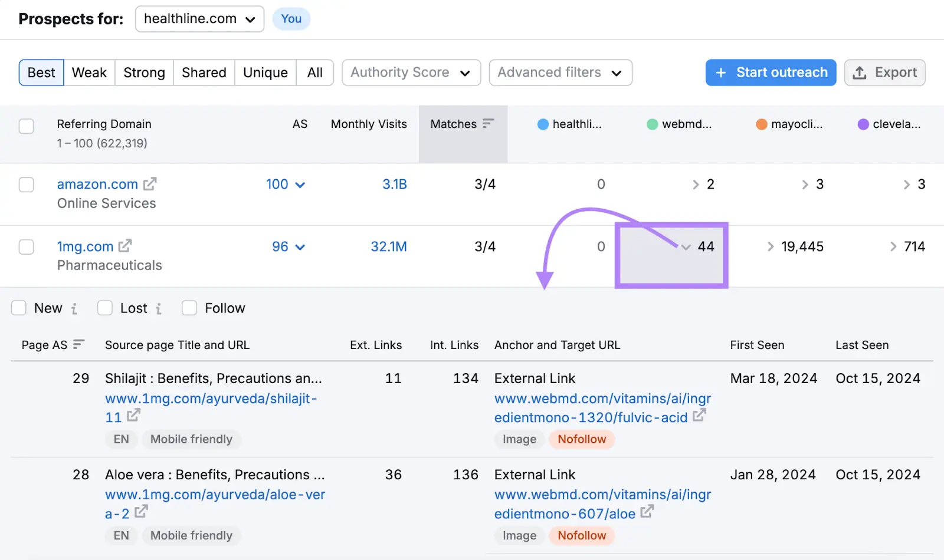Image resolution: width=944 pixels, height=560 pixels.
Task: Click the external link icon beside amazon.com
Action: click(x=150, y=184)
